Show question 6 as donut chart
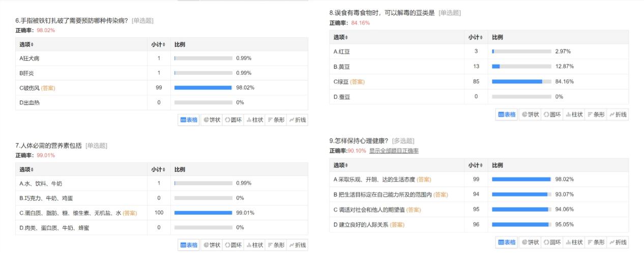The width and height of the screenshot is (644, 262). [233, 120]
